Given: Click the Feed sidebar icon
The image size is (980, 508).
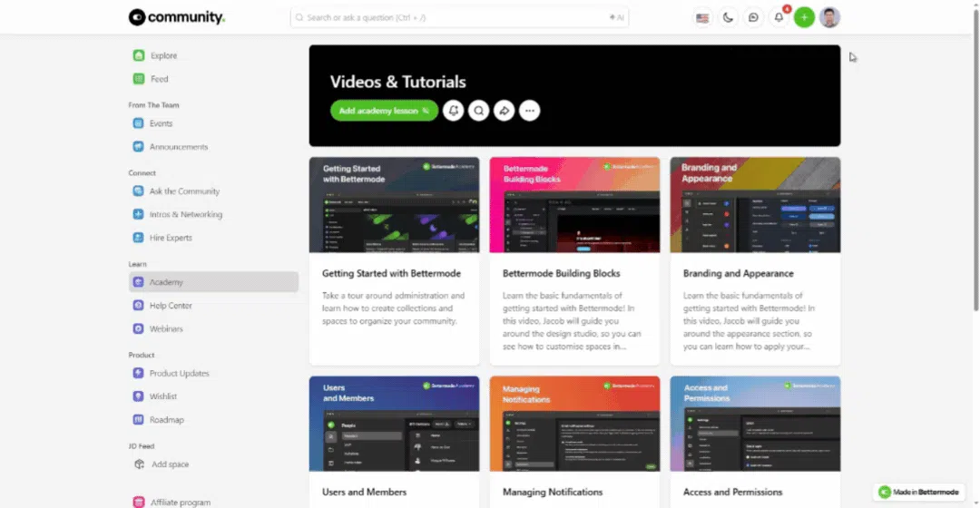Looking at the screenshot, I should (x=139, y=79).
